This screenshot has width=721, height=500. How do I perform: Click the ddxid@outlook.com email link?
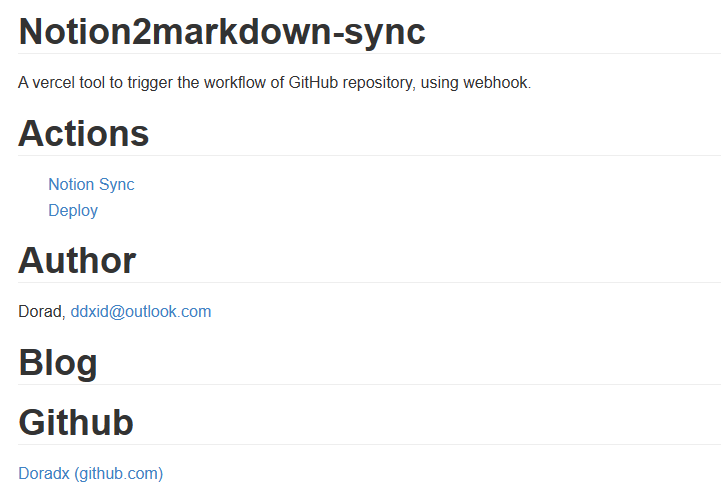click(141, 312)
